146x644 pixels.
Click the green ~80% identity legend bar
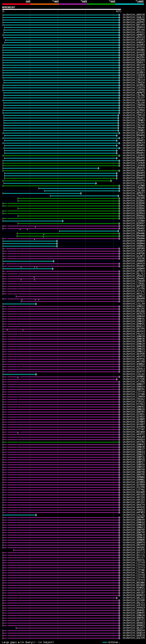pos(101,4)
